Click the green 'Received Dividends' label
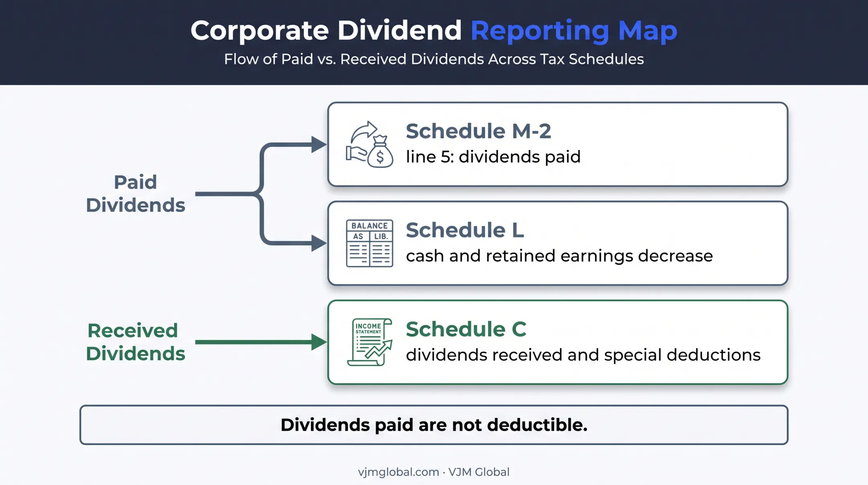The height and width of the screenshot is (485, 868). (135, 342)
